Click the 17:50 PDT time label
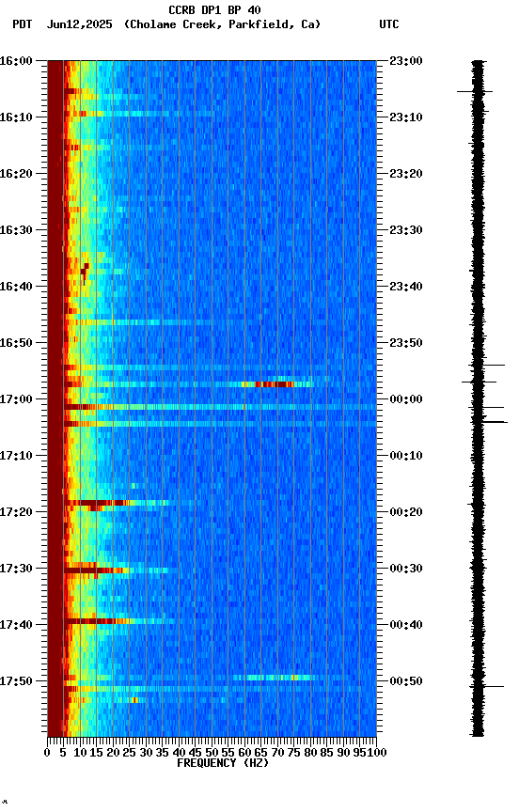Image resolution: width=519 pixels, height=812 pixels. 16,681
